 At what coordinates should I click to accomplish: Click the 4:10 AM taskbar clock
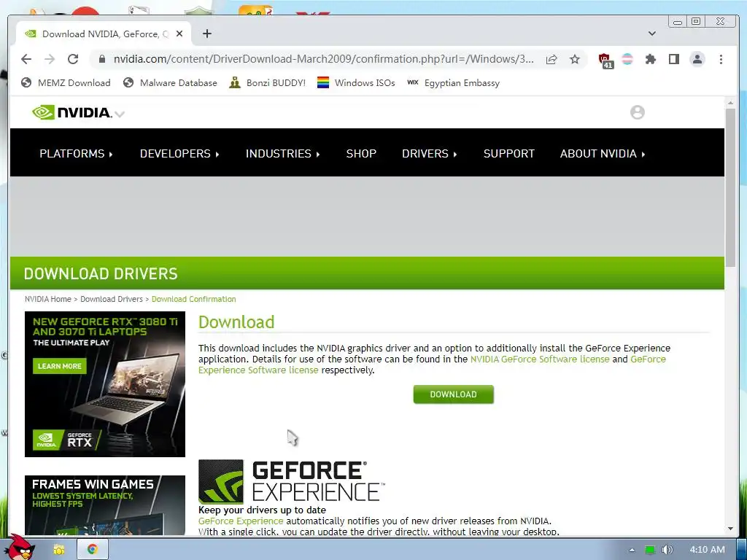coord(708,550)
